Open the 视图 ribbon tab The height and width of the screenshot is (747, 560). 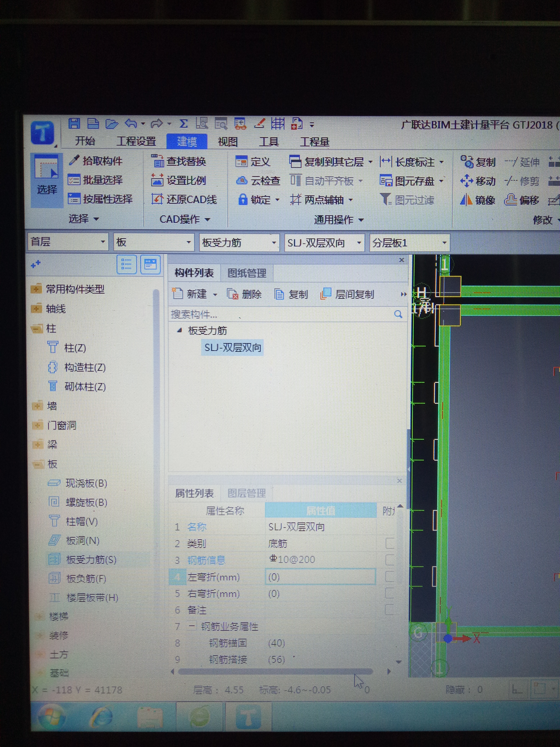[228, 141]
